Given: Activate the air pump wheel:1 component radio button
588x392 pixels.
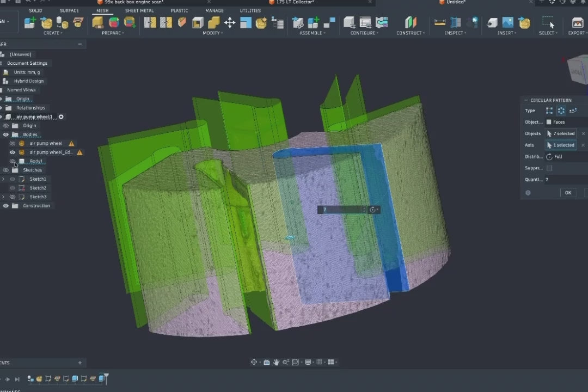Looking at the screenshot, I should [61, 117].
